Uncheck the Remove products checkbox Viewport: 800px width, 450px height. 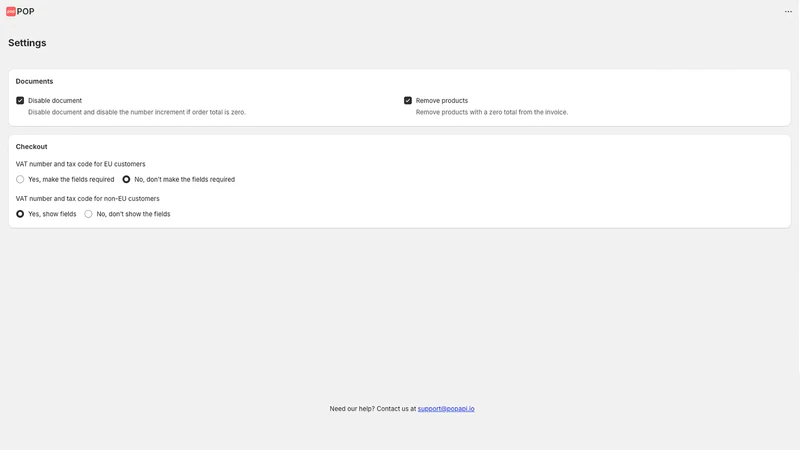[408, 101]
